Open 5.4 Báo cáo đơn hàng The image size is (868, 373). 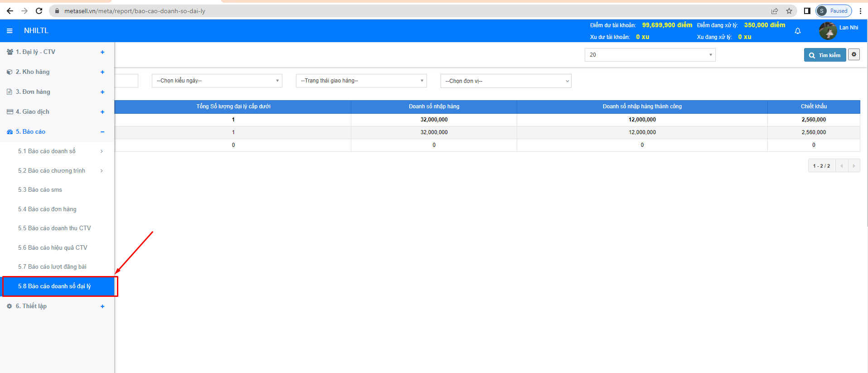coord(47,209)
